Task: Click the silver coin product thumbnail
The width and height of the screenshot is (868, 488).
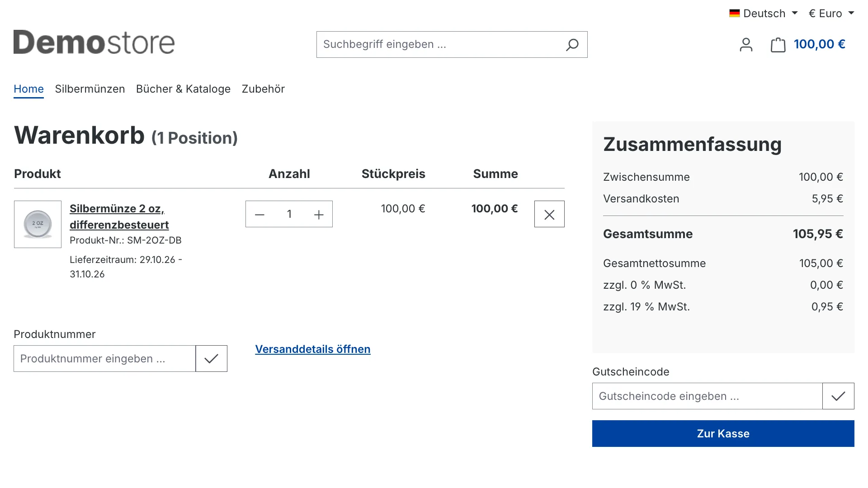Action: 38,225
